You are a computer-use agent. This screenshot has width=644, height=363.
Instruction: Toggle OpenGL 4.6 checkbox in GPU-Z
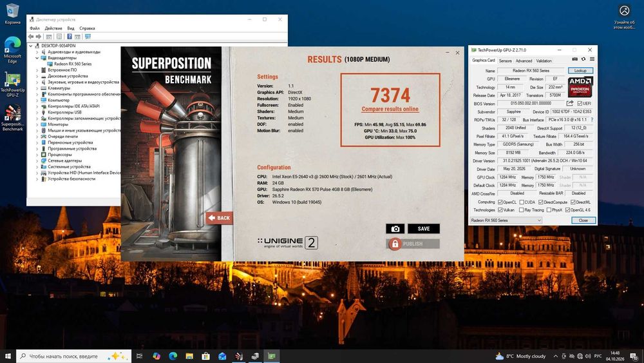tap(567, 210)
